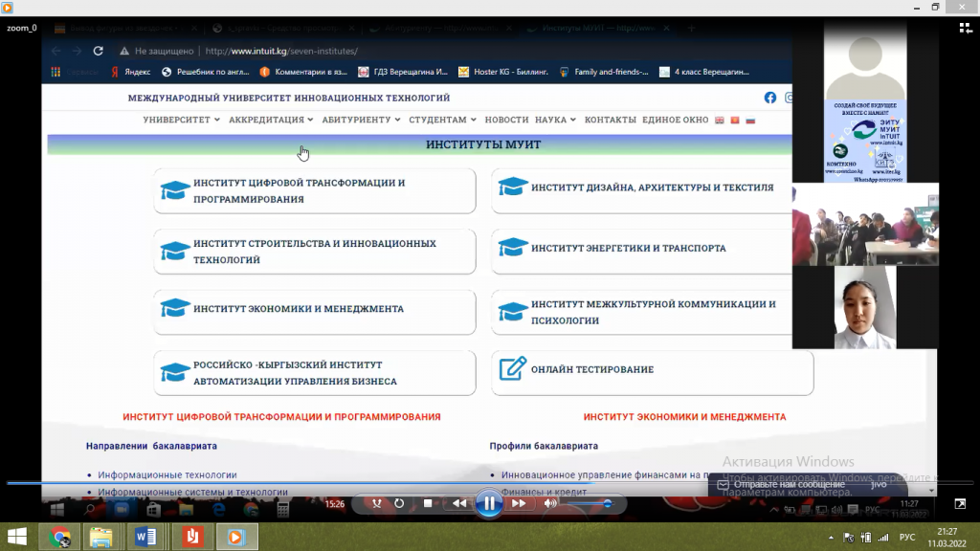Open the Windows Start menu

point(17,537)
